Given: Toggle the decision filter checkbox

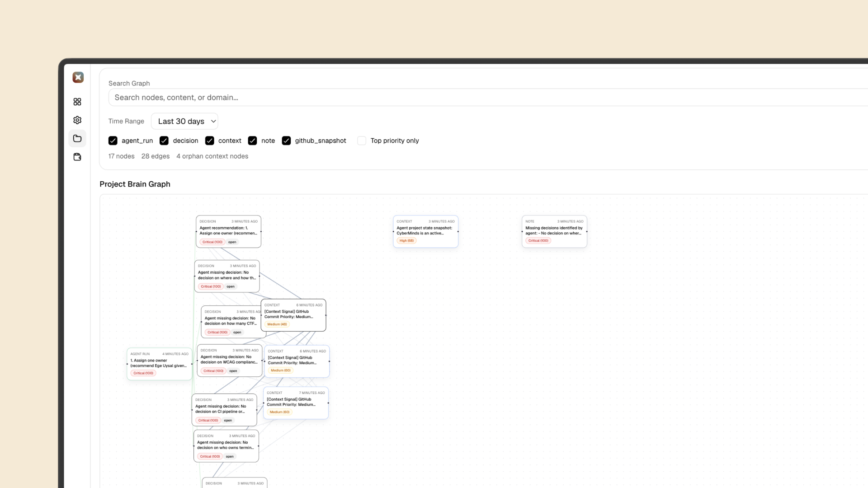Looking at the screenshot, I should (x=164, y=141).
